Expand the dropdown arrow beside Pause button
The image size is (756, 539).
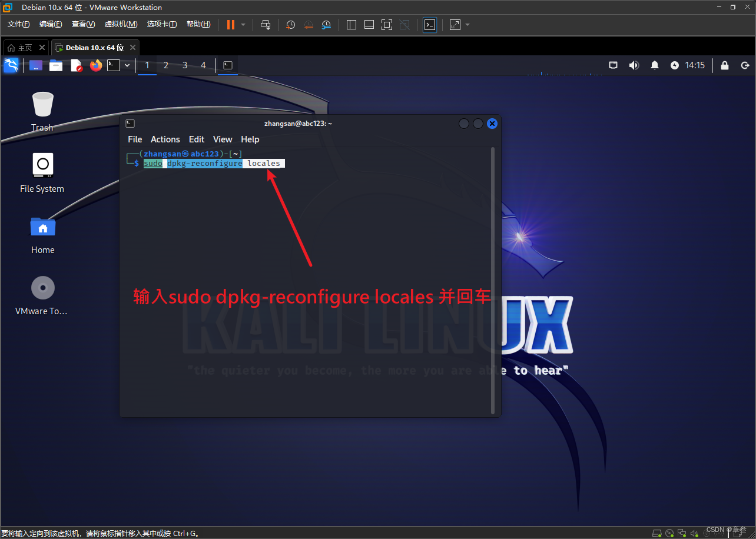coord(243,25)
